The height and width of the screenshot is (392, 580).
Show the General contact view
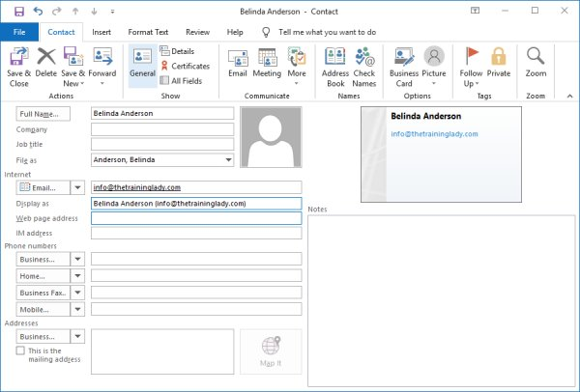point(142,66)
